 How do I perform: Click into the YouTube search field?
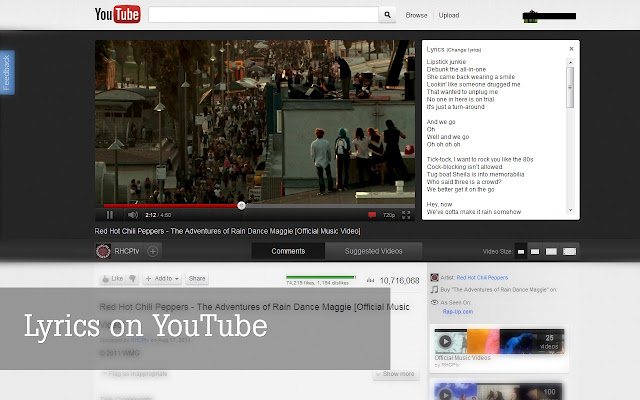click(x=263, y=15)
